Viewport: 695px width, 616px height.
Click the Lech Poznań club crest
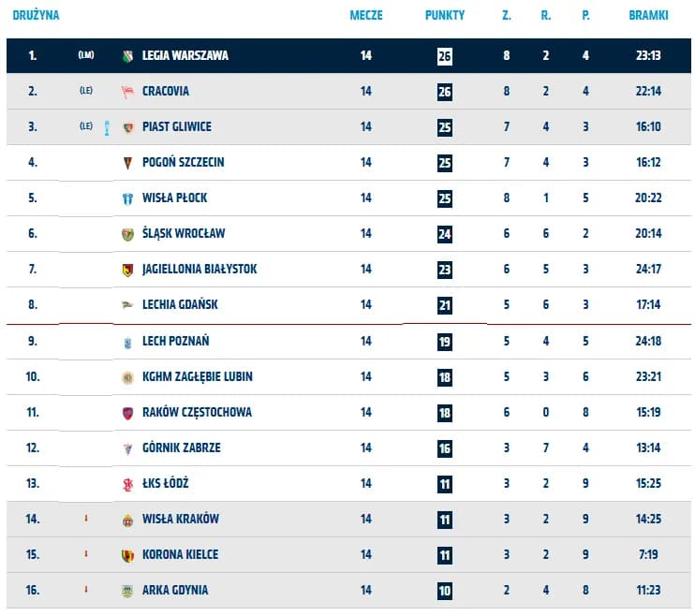(x=128, y=342)
